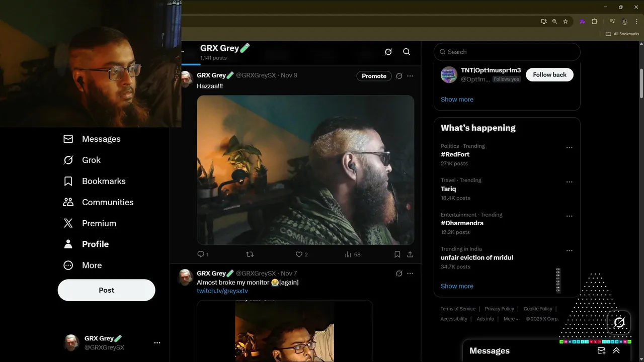Image resolution: width=644 pixels, height=362 pixels.
Task: Open more options for the #Dharmendra trend
Action: [569, 216]
